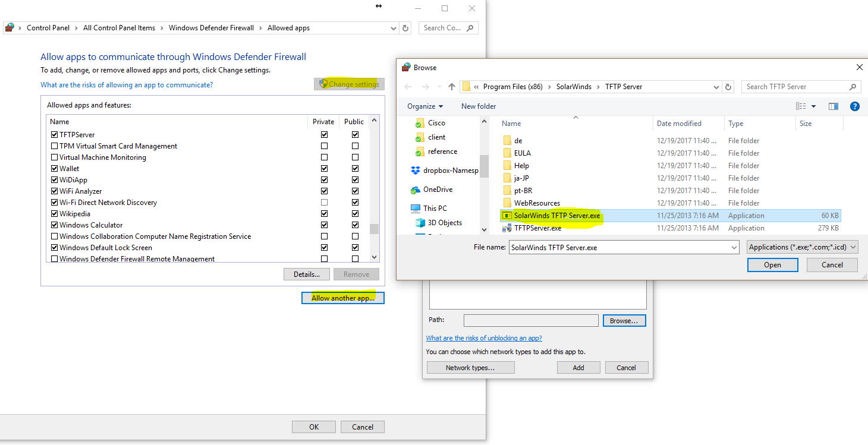Uncheck the Public box for TFTPServer
This screenshot has height=445, width=868.
point(355,134)
